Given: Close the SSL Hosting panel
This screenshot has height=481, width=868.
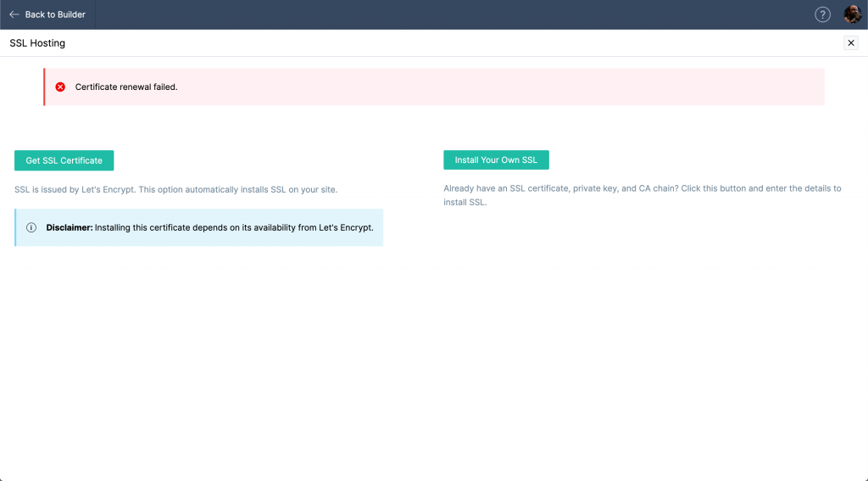Looking at the screenshot, I should coord(851,43).
